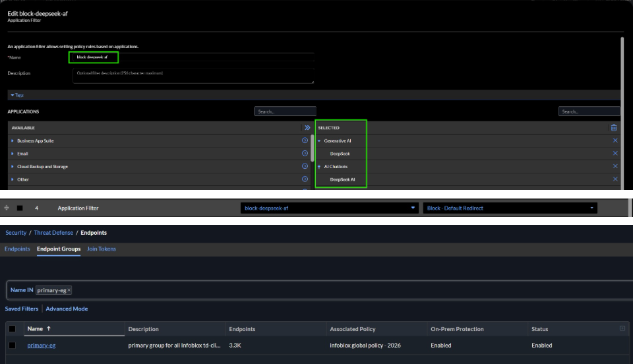633x364 pixels.
Task: Open primary-eg endpoint group link
Action: click(x=42, y=346)
